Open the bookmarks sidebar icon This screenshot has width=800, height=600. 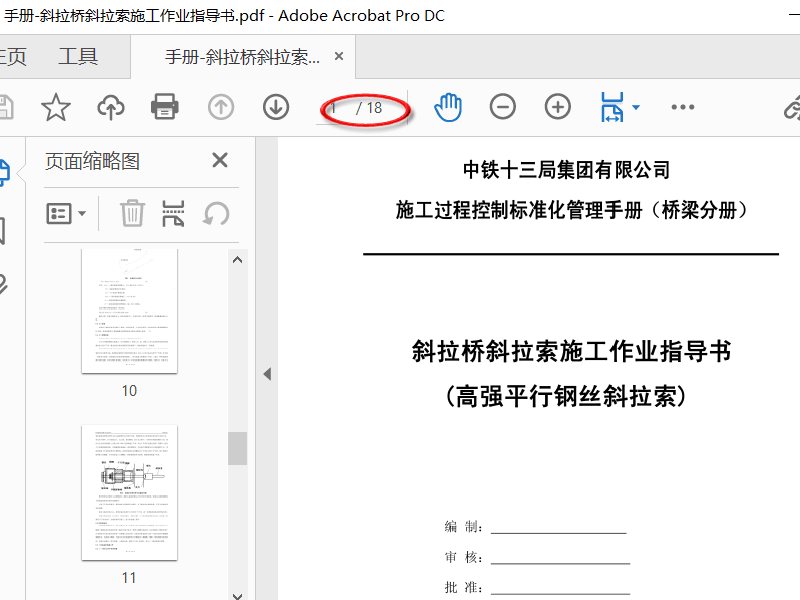coord(3,231)
